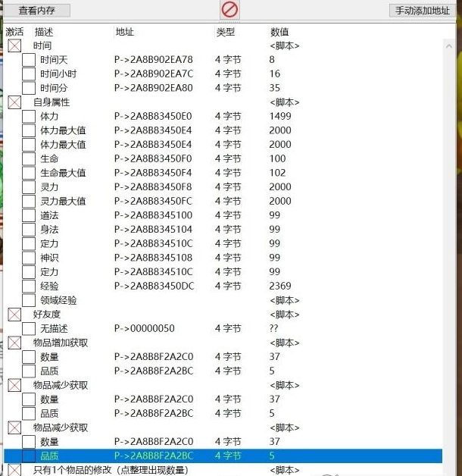Tick the checkbox for 生命最大值

29,173
